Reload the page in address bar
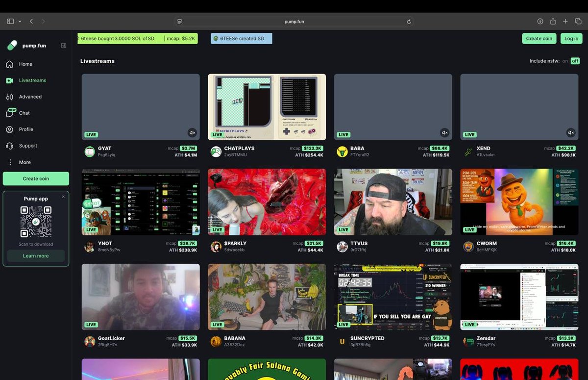Screen dimensions: 588x380 [409, 22]
